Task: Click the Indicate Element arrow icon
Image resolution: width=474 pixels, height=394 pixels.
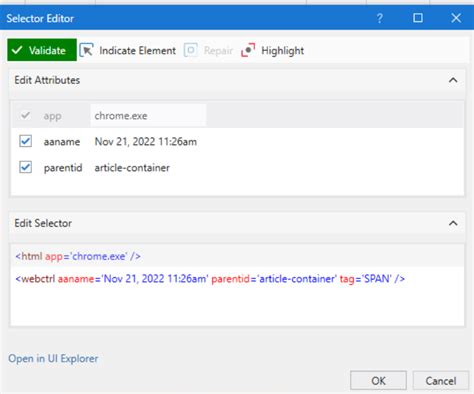Action: tap(87, 51)
